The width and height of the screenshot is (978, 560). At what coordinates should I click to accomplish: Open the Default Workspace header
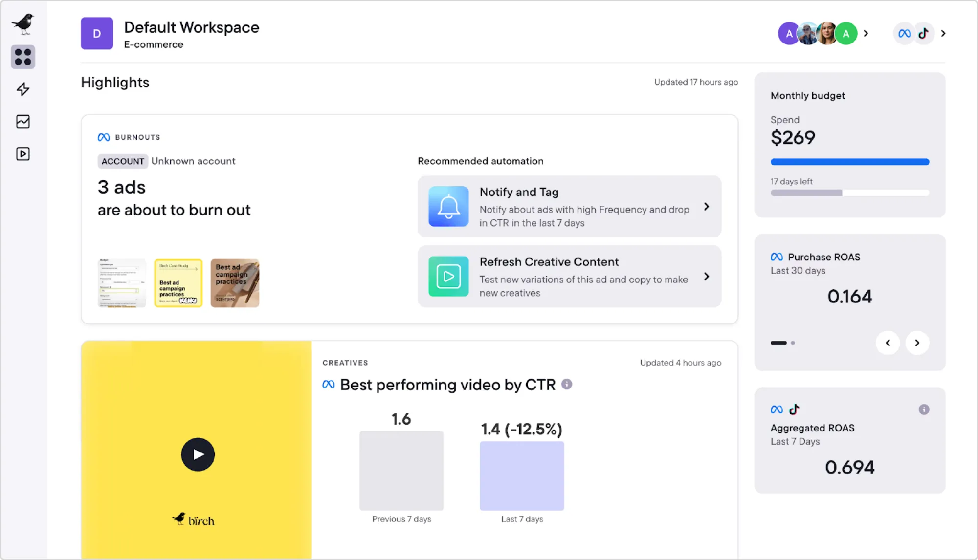click(192, 27)
